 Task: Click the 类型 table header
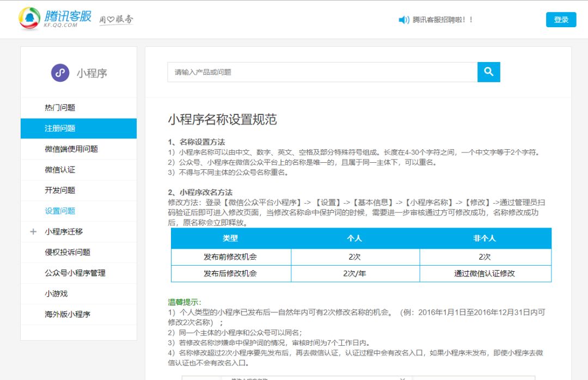pyautogui.click(x=230, y=238)
